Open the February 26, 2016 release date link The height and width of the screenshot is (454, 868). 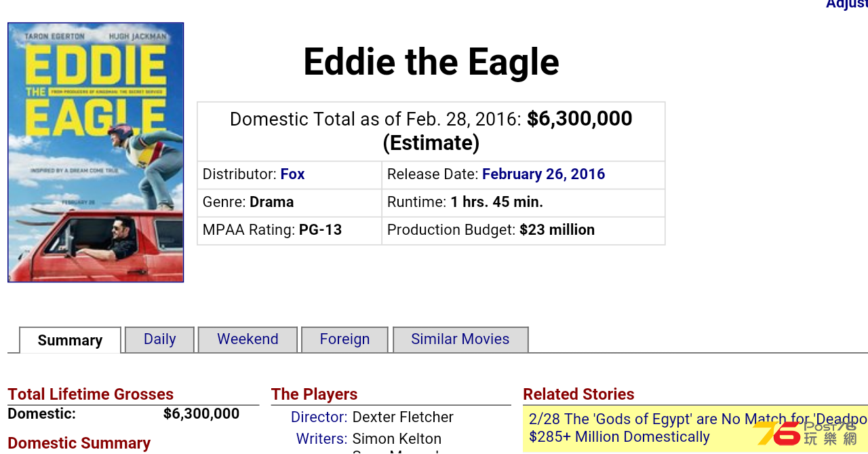[x=543, y=174]
